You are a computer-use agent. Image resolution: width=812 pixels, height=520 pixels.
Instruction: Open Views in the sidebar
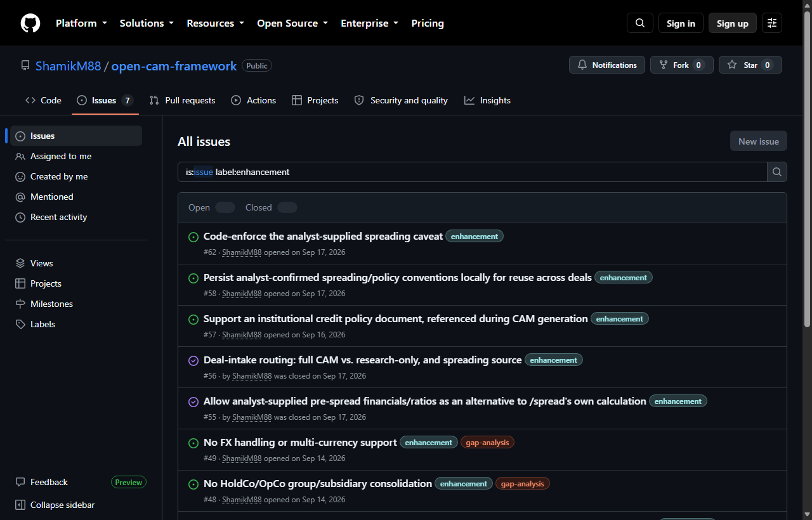[x=76, y=263]
